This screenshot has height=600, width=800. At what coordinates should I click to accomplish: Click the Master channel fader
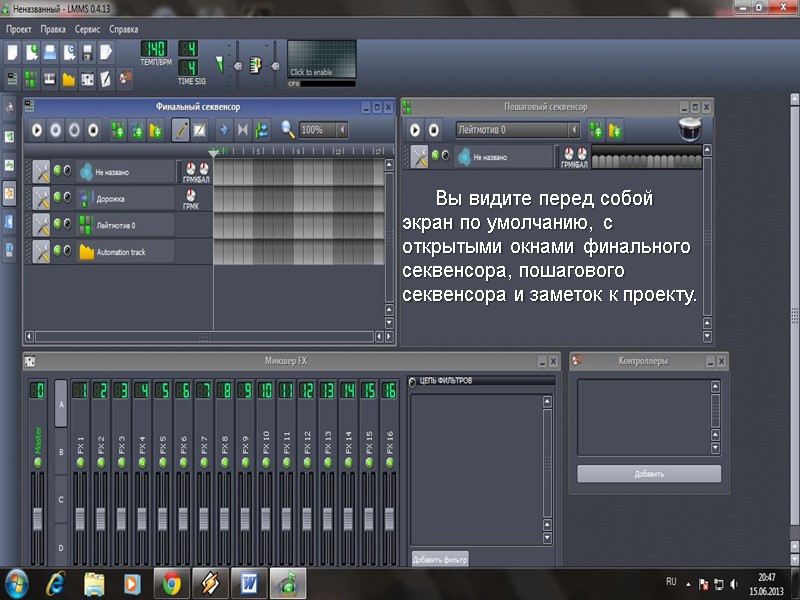click(38, 518)
